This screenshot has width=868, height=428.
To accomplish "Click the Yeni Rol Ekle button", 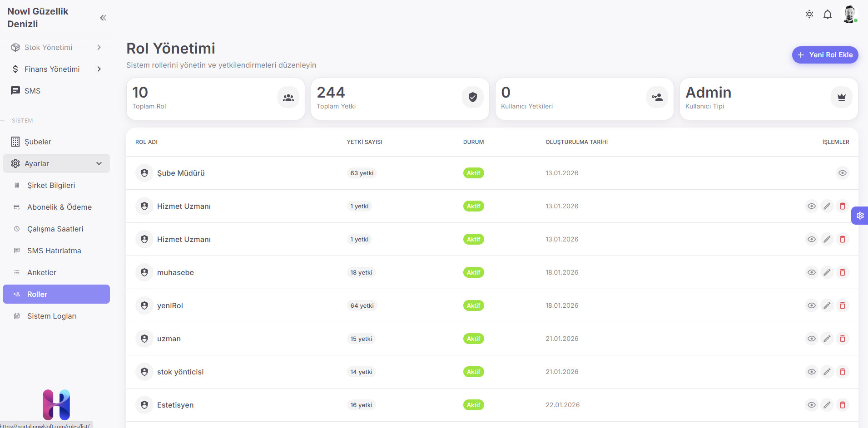I will coord(825,55).
